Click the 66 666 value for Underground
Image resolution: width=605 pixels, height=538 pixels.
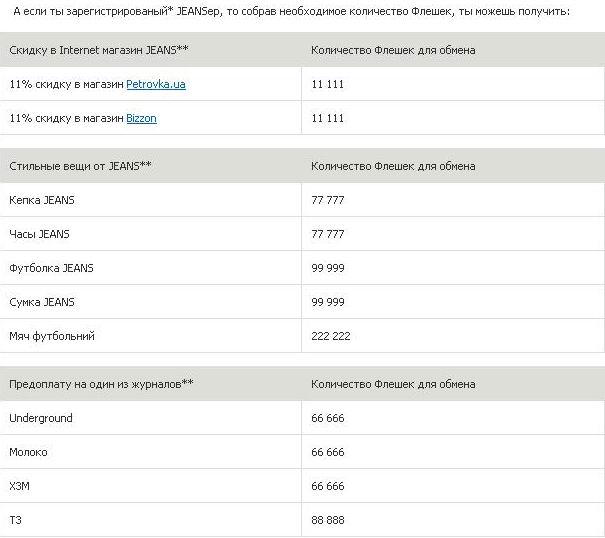tap(327, 418)
